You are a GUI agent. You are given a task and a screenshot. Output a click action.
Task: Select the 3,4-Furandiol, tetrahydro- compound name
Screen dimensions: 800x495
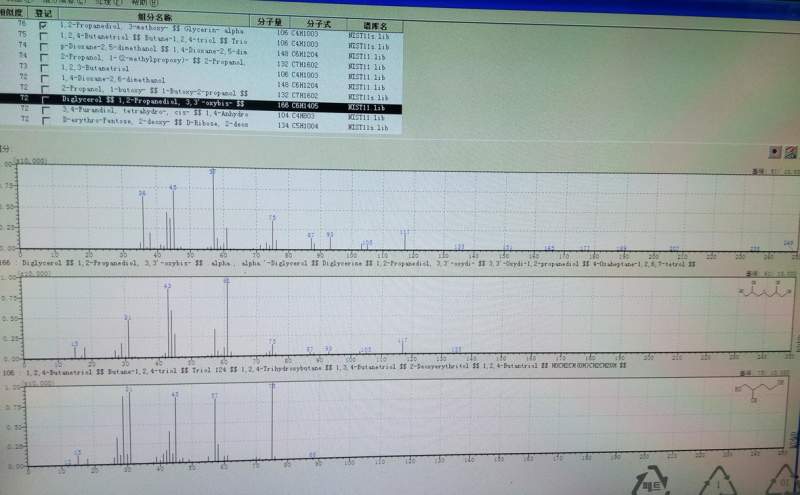tap(155, 112)
